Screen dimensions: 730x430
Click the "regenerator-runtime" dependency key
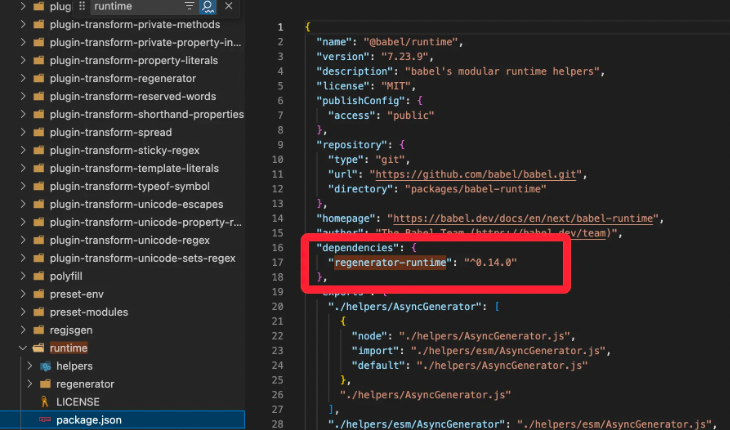click(390, 262)
